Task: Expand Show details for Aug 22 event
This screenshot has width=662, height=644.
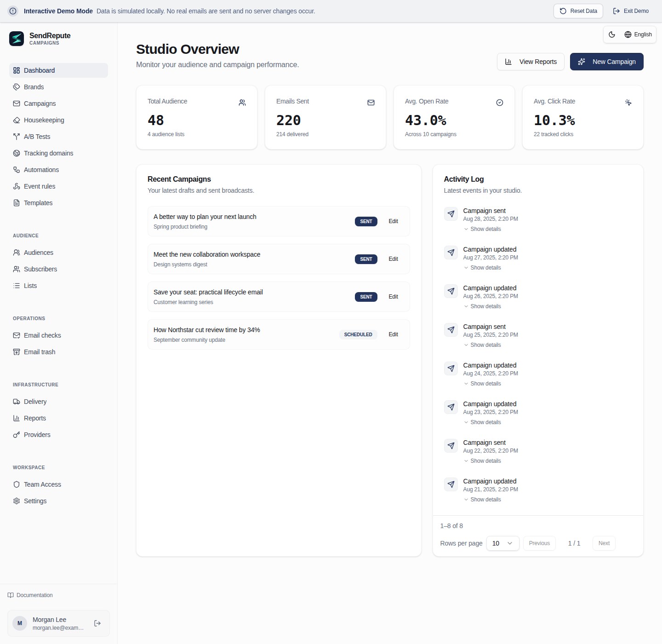Action: (482, 461)
